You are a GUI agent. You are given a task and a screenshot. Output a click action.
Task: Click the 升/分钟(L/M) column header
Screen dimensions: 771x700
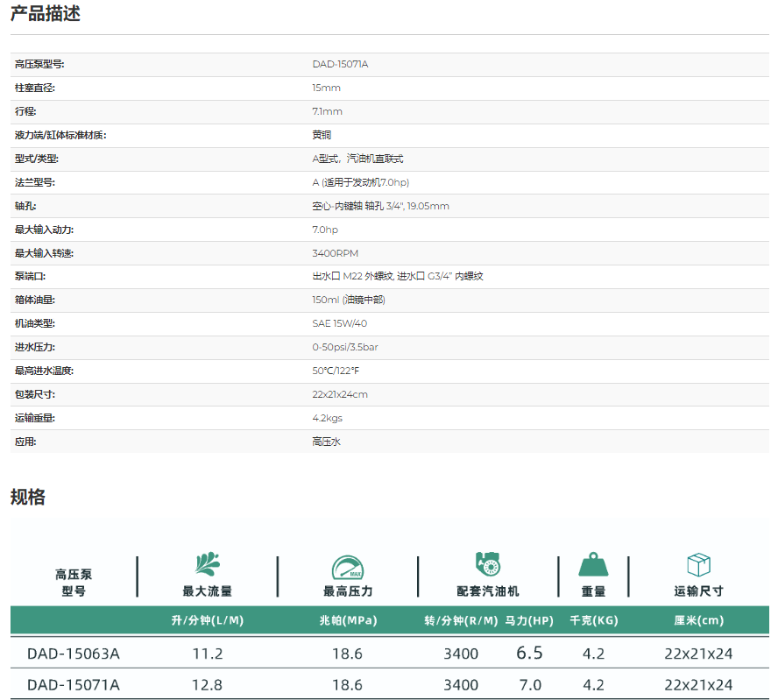pos(208,620)
